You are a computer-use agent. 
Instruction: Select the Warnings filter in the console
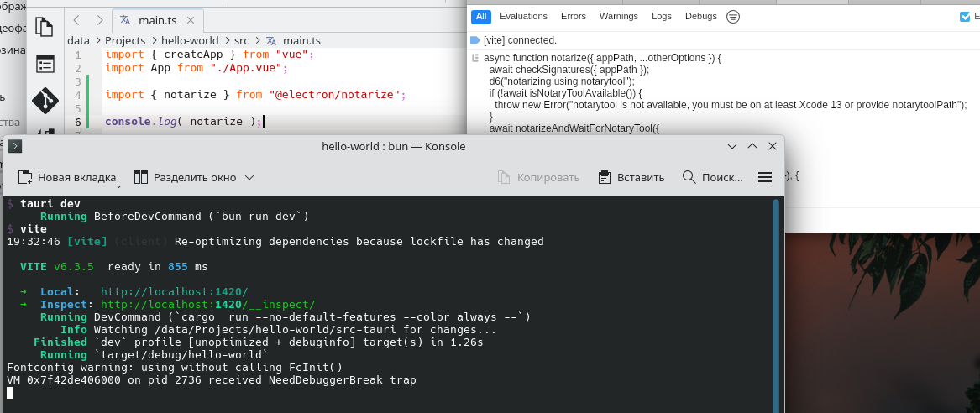pyautogui.click(x=619, y=16)
